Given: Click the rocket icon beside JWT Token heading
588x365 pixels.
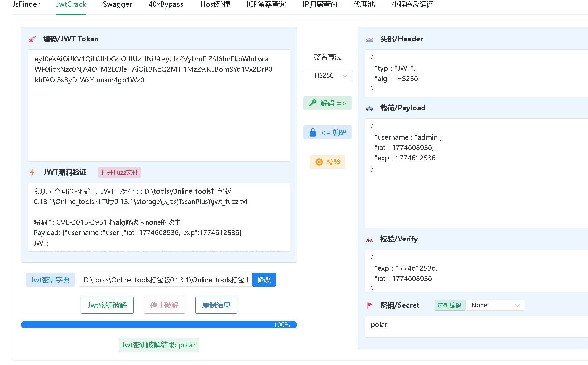Looking at the screenshot, I should [x=32, y=39].
